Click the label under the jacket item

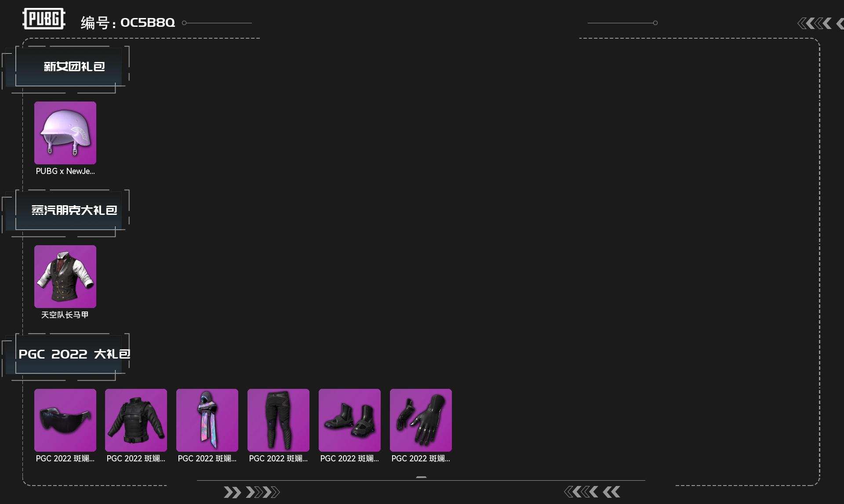[x=136, y=459]
